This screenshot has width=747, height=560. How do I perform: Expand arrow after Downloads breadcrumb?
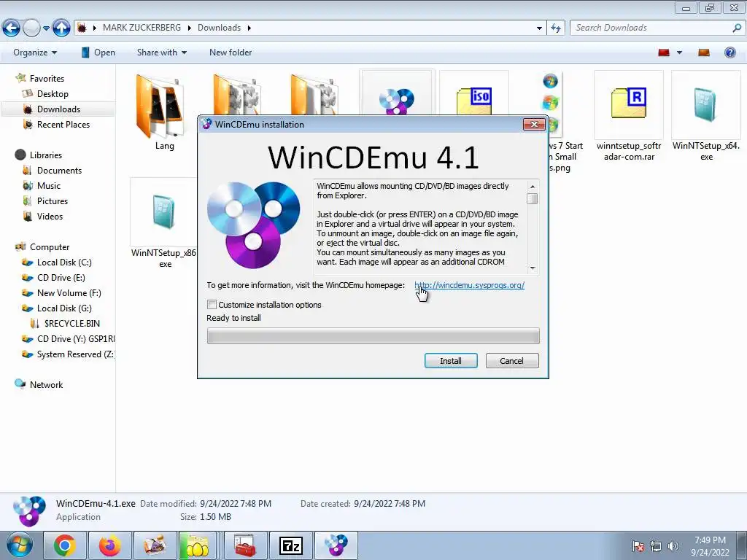pyautogui.click(x=249, y=28)
